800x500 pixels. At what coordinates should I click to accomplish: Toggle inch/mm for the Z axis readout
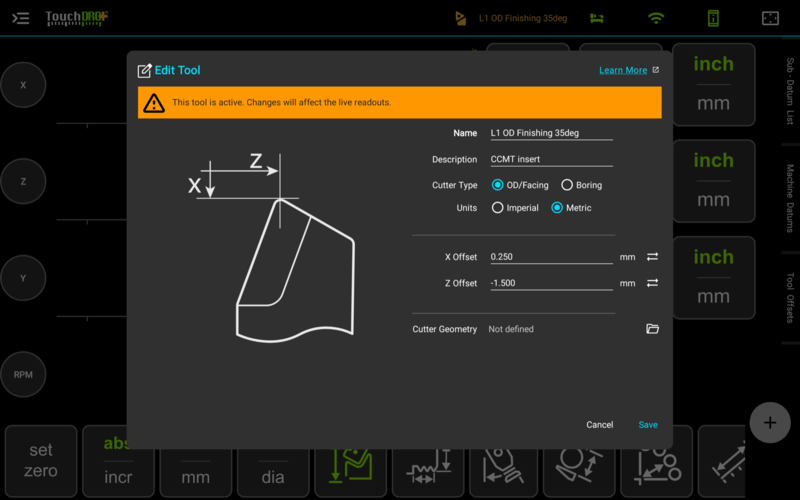point(713,181)
